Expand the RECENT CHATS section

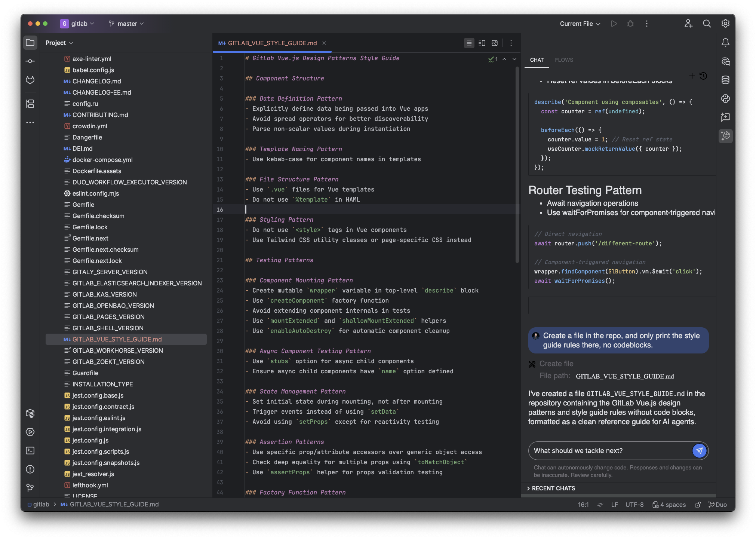551,488
